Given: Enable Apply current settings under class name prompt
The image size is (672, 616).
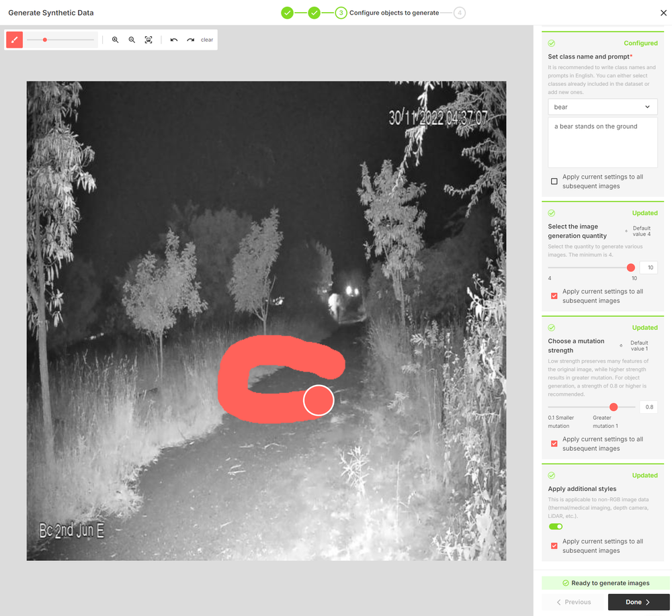Looking at the screenshot, I should [554, 181].
